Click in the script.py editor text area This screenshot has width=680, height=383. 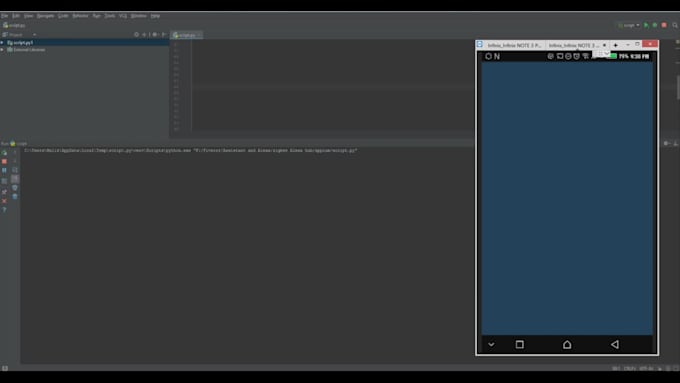[x=333, y=85]
